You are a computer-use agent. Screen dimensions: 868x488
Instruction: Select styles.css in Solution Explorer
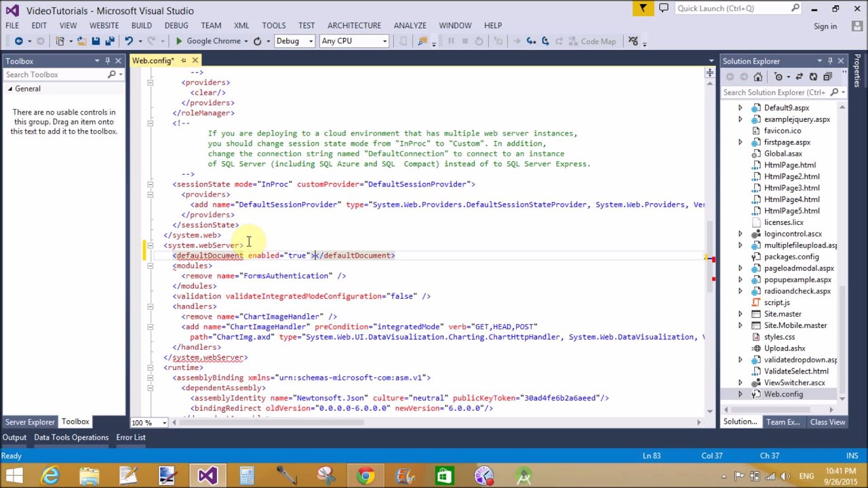(779, 337)
